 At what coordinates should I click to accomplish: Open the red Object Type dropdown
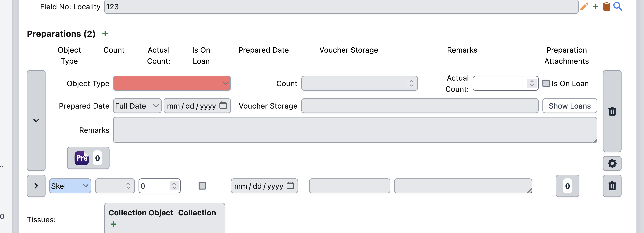tap(172, 83)
